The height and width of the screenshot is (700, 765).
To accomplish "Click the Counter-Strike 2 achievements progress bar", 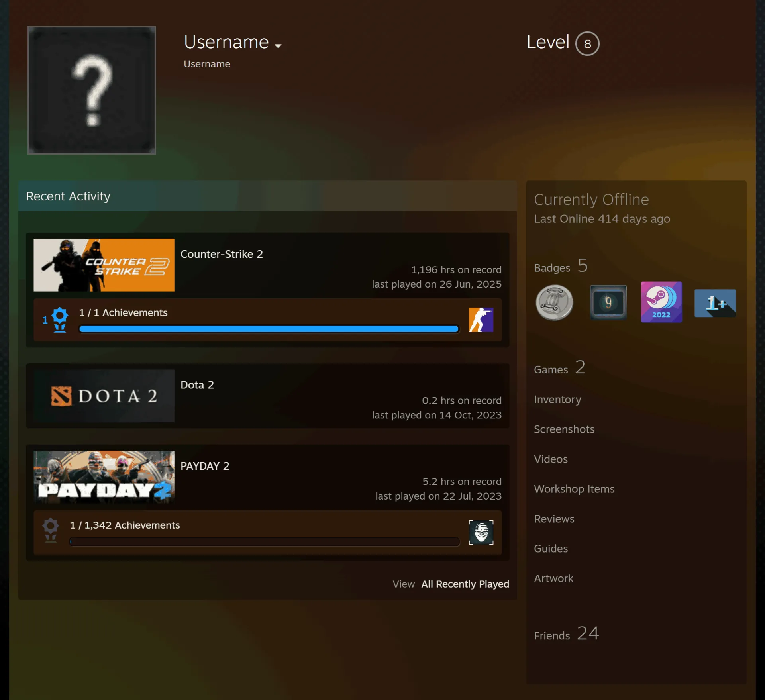I will point(269,329).
